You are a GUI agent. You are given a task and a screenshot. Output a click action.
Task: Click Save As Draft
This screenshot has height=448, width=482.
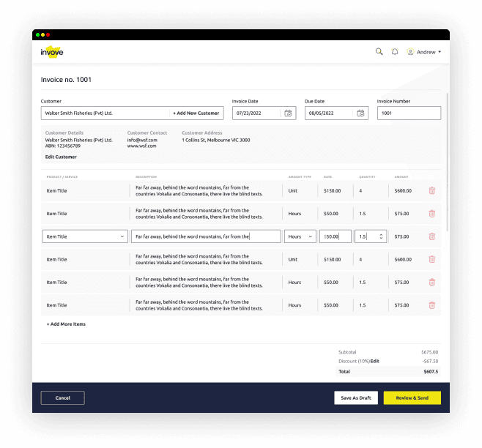(x=356, y=398)
